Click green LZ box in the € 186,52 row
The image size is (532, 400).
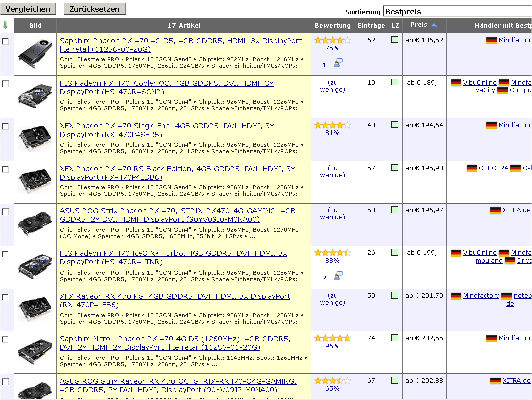tap(395, 40)
